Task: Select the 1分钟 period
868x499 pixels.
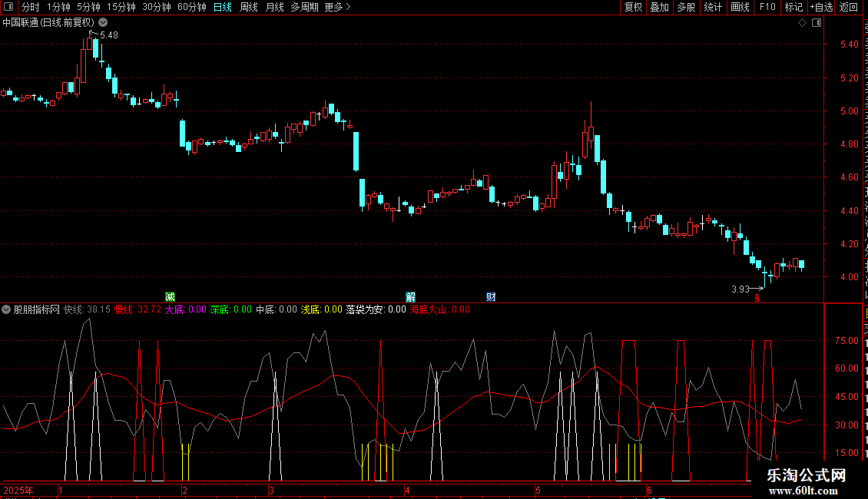Action: click(58, 7)
